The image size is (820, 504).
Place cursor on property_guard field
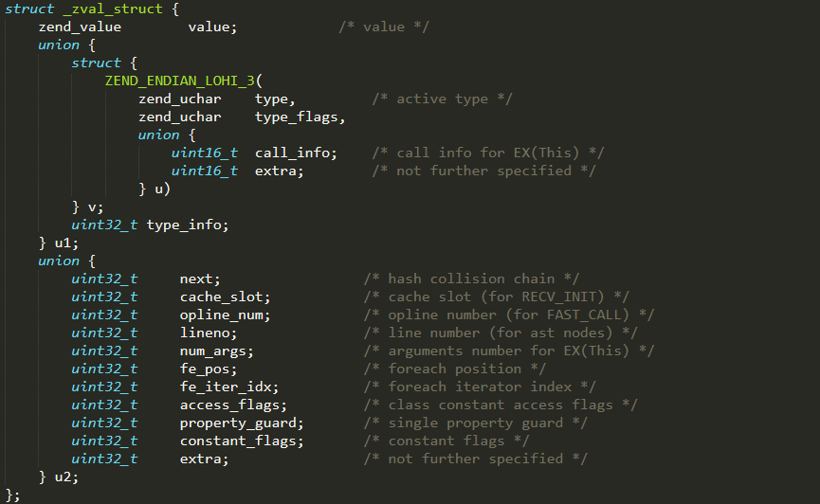[238, 423]
